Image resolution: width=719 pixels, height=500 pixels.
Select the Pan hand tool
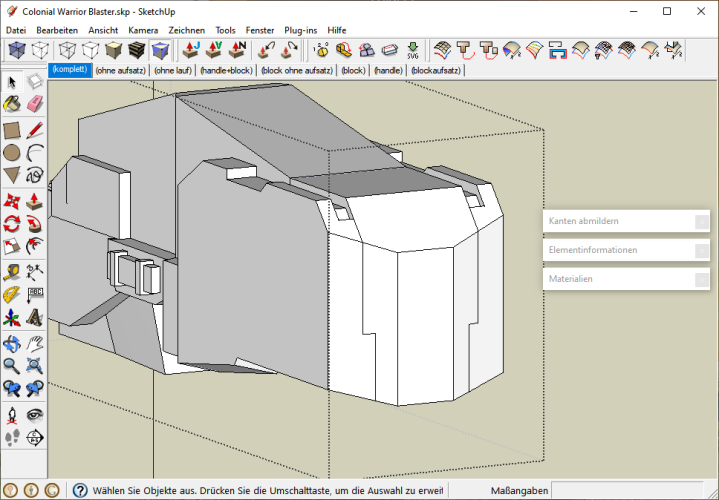(35, 343)
